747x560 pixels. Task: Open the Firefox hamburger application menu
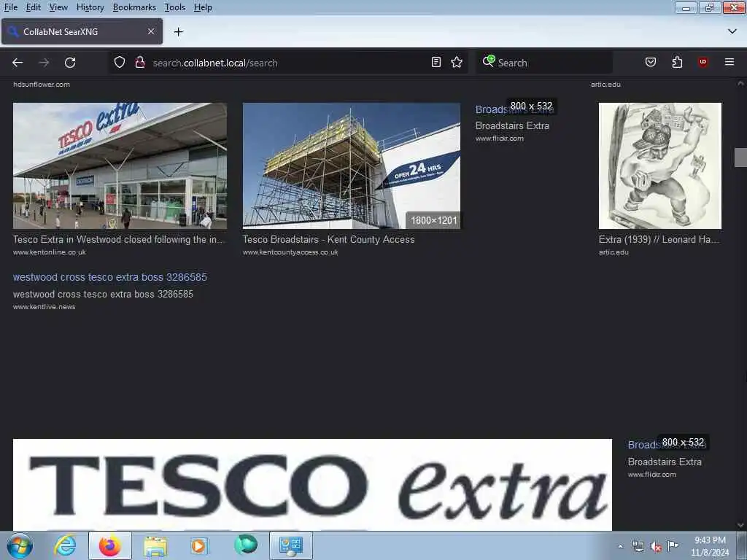tap(729, 62)
